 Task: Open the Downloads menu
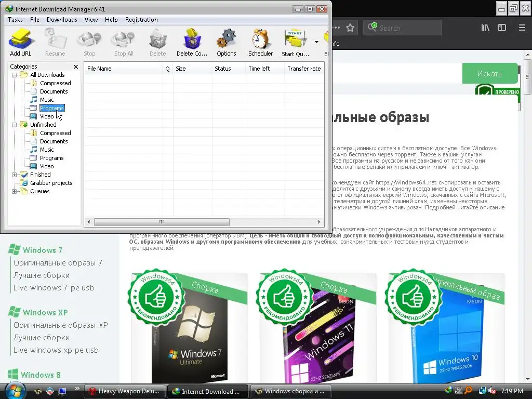pos(62,20)
